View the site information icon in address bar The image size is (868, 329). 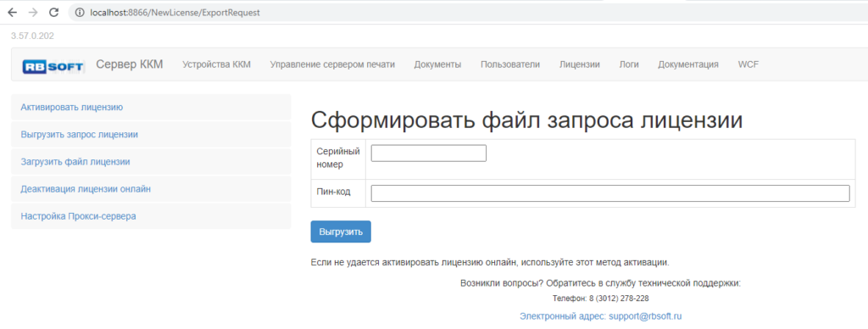(x=80, y=12)
